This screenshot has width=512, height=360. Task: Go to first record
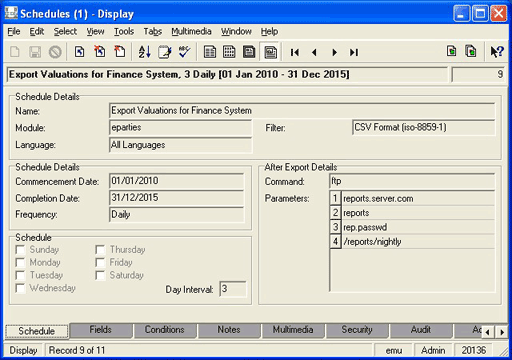pos(295,52)
